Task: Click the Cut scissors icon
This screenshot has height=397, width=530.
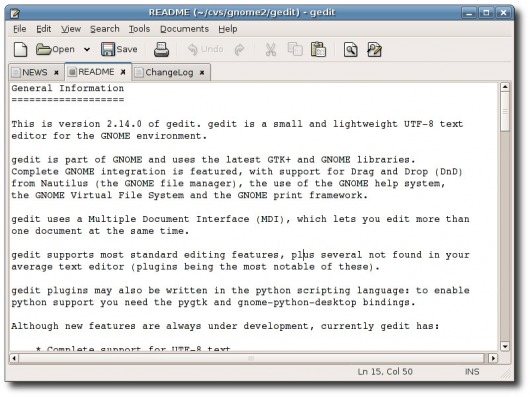Action: pyautogui.click(x=270, y=50)
